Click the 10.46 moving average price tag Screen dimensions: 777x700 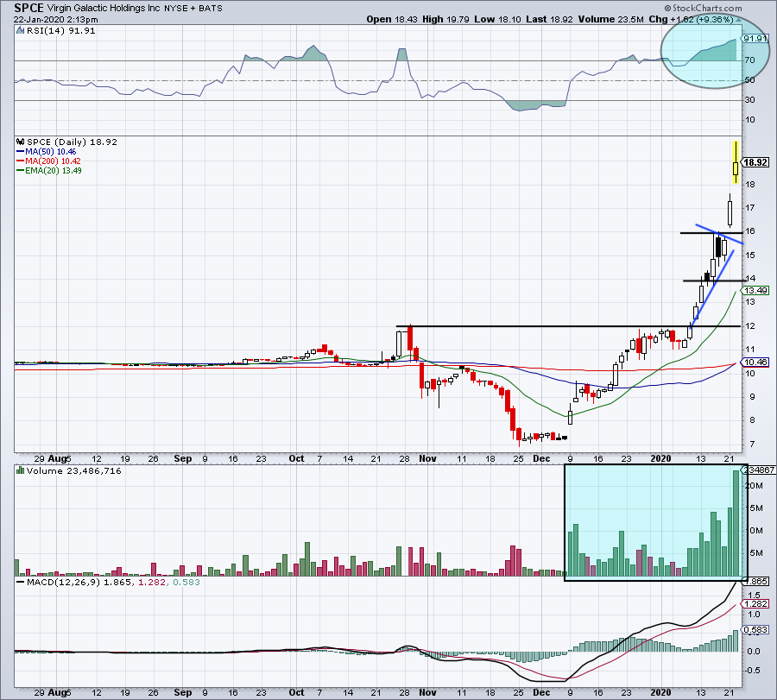[x=755, y=363]
